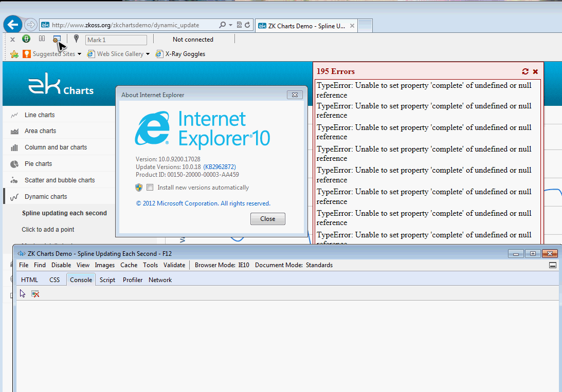Toggle Install new versions automatically checkbox
This screenshot has width=562, height=392.
pos(150,187)
